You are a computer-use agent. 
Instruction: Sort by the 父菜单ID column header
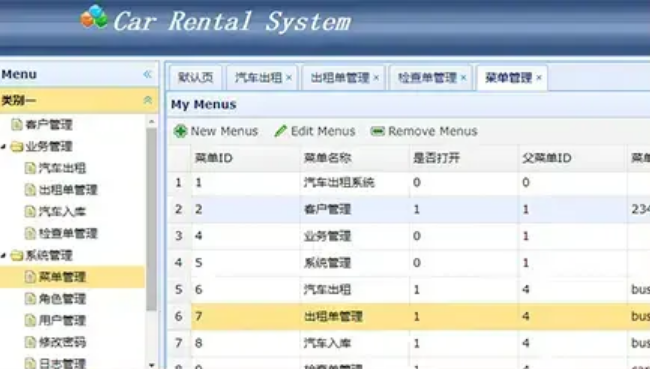(x=572, y=158)
